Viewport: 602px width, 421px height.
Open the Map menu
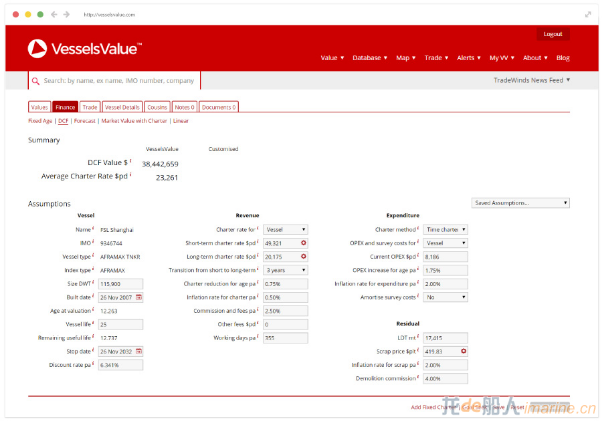tap(406, 58)
